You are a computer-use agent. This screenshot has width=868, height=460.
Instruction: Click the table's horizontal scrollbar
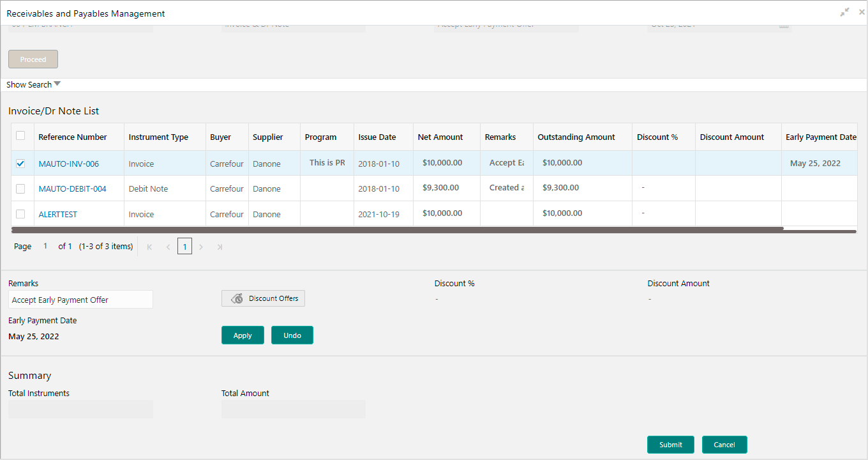tap(397, 228)
